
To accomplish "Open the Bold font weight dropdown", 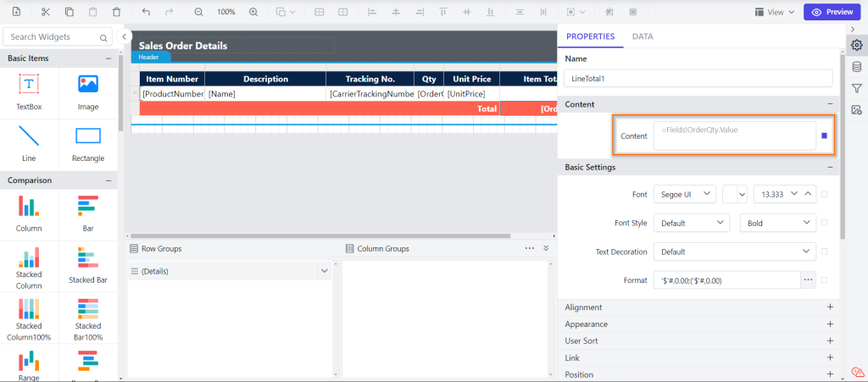I will click(x=778, y=223).
